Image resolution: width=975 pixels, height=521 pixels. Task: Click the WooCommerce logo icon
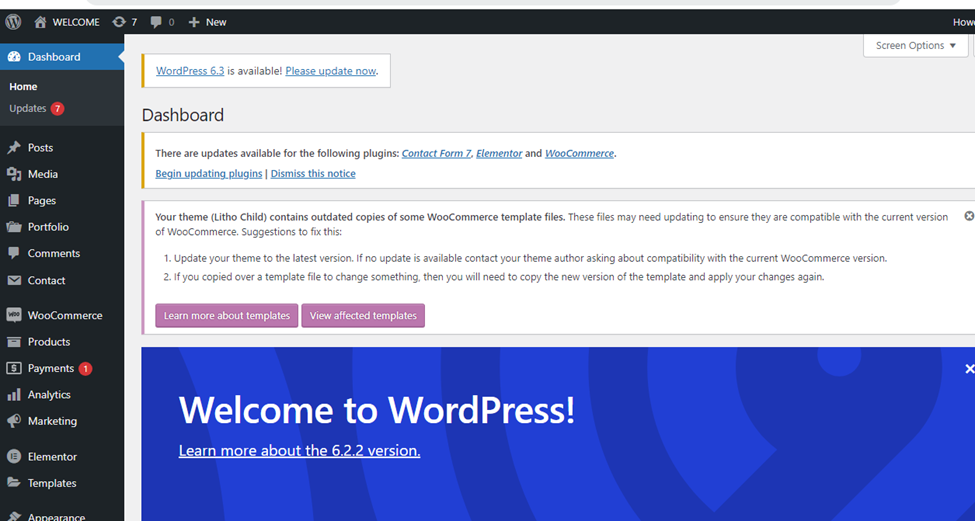(x=14, y=315)
